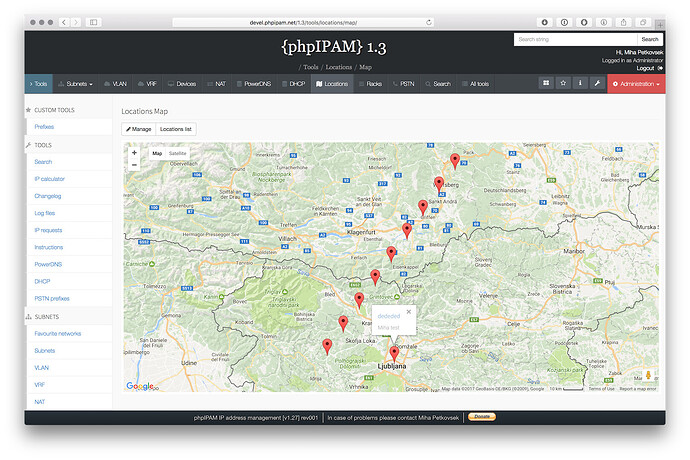Close the map info popup
The height and width of the screenshot is (460, 690).
tap(409, 312)
